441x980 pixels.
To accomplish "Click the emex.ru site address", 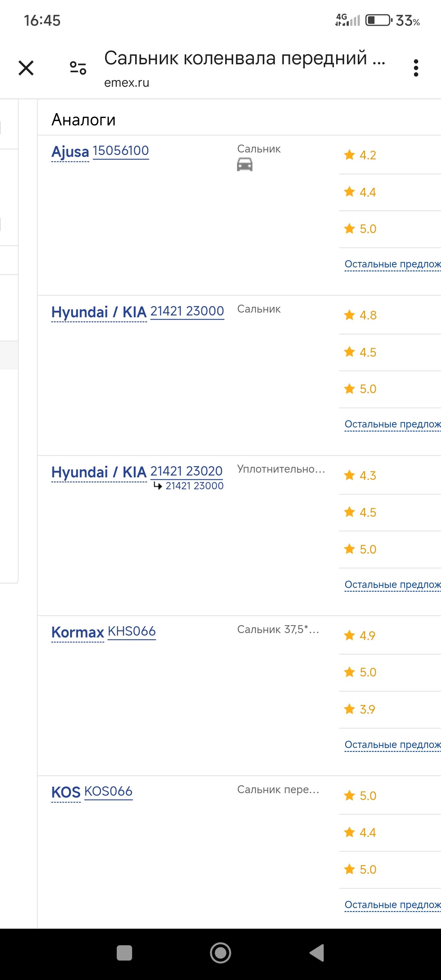I will tap(127, 83).
